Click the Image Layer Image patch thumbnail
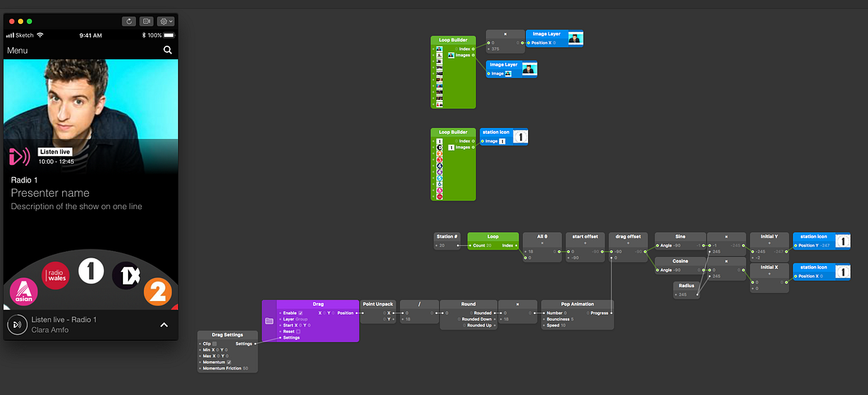 pos(529,69)
